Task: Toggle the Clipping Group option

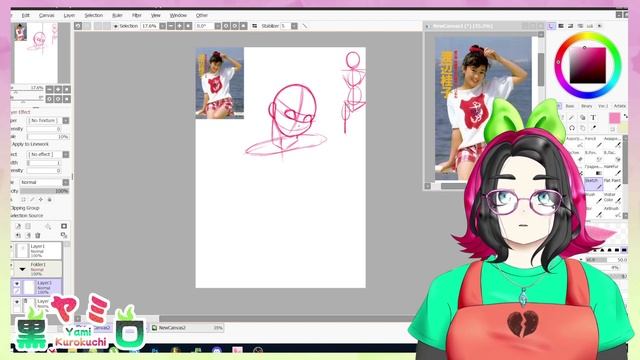Action: [25, 208]
